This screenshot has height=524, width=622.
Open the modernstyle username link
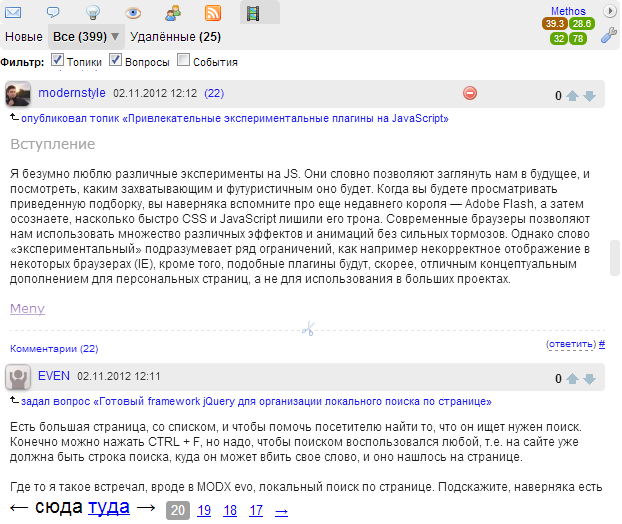point(72,93)
